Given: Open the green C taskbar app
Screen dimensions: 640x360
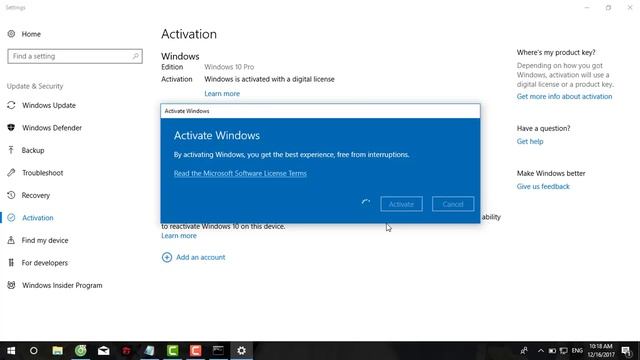Looking at the screenshot, I should 173,351.
